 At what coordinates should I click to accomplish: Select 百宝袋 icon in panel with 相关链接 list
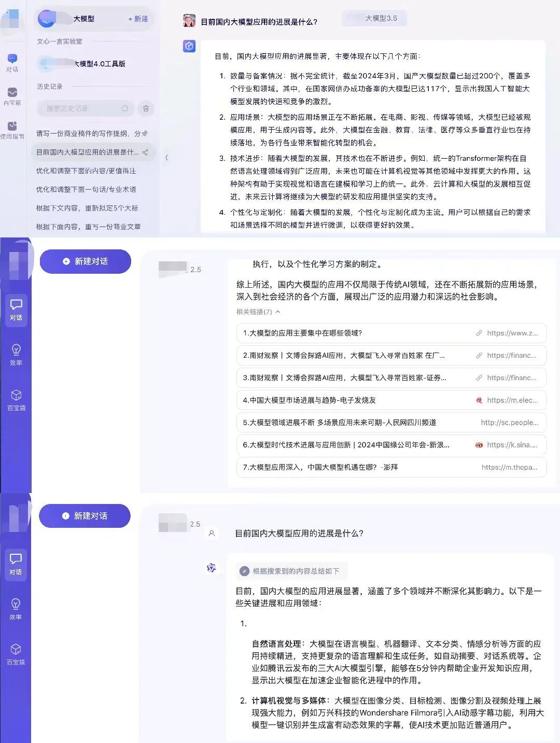click(16, 395)
